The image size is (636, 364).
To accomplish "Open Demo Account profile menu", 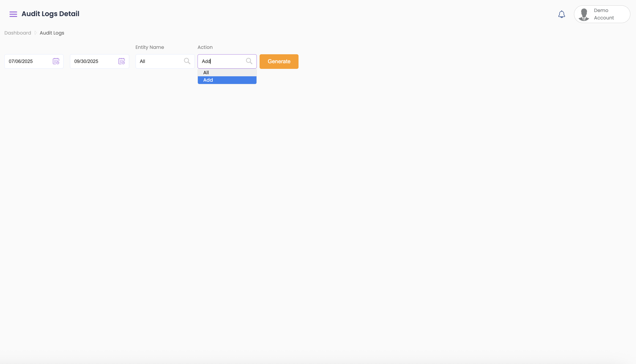I will pos(604,14).
